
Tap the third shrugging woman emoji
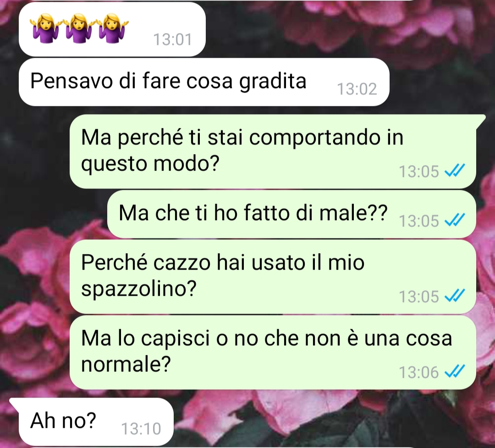pyautogui.click(x=112, y=28)
